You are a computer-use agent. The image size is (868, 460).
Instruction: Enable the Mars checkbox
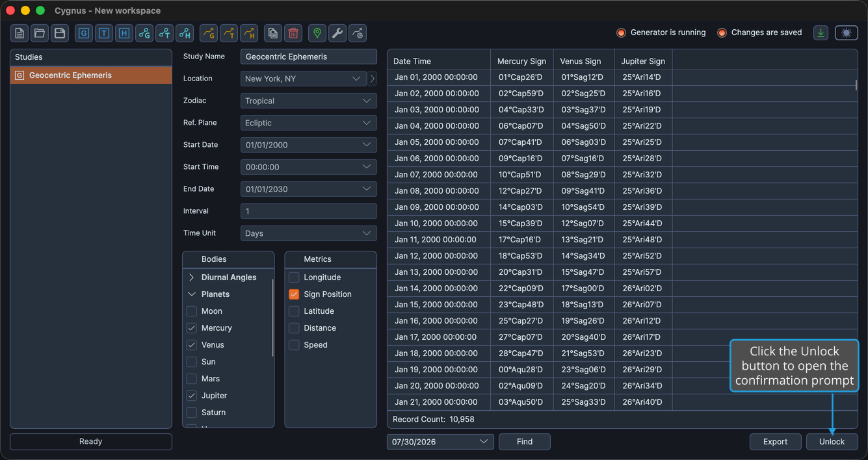(192, 379)
